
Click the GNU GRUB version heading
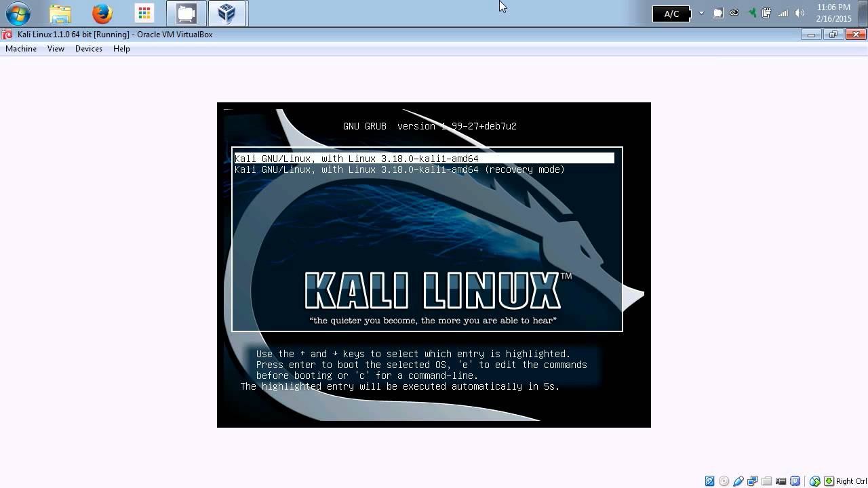tap(430, 126)
